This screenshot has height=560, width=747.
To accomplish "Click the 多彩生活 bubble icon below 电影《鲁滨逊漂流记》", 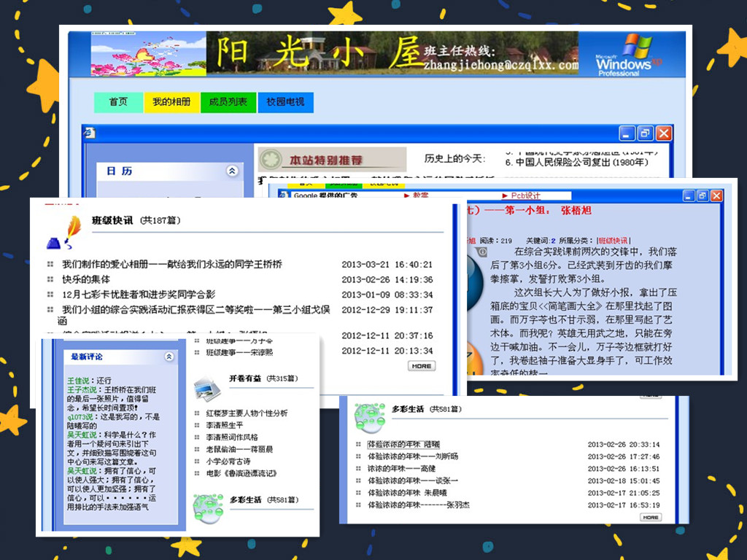I will pyautogui.click(x=208, y=508).
